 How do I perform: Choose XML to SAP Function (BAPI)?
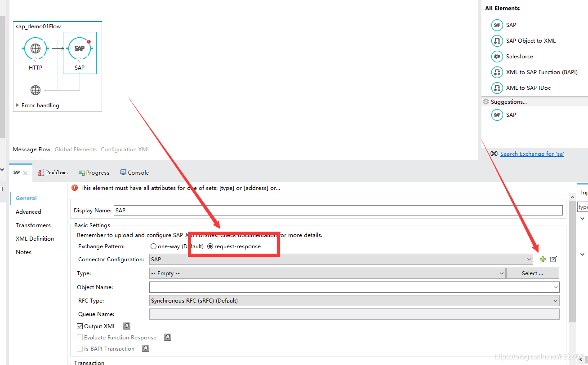tap(535, 72)
